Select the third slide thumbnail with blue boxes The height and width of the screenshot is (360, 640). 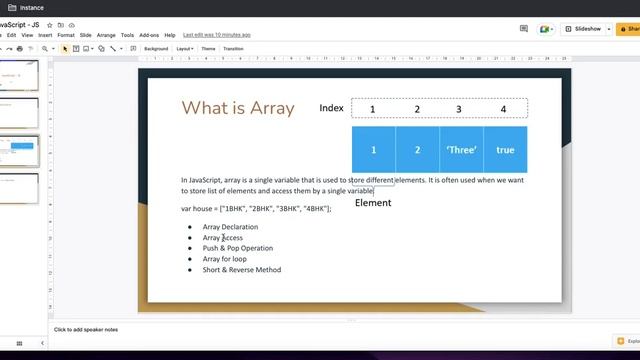tap(19, 151)
